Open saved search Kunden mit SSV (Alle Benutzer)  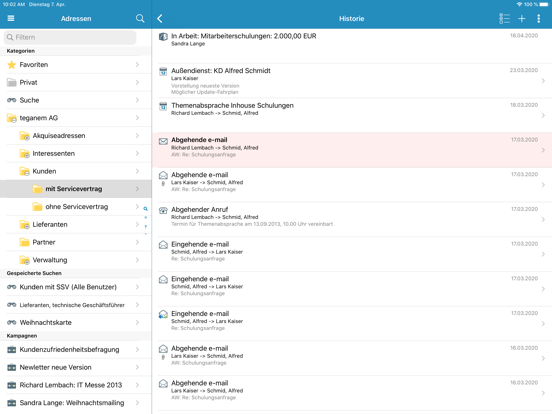[76, 287]
